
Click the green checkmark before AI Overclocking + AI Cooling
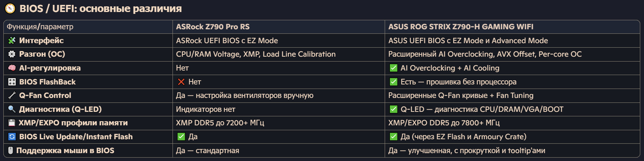click(393, 68)
